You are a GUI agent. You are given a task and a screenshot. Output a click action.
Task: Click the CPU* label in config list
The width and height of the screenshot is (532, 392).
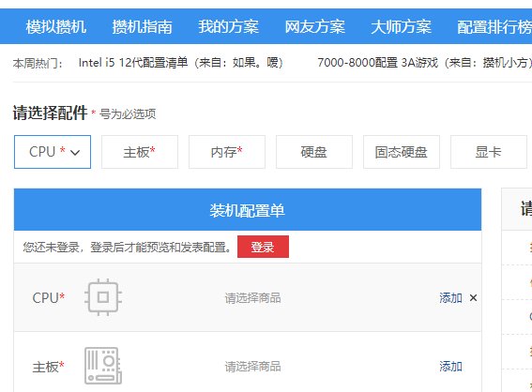pyautogui.click(x=49, y=297)
